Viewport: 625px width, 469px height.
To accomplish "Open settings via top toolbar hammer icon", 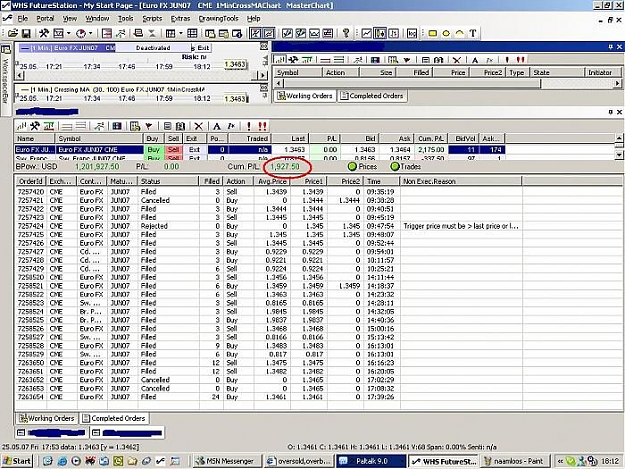I will click(x=44, y=33).
